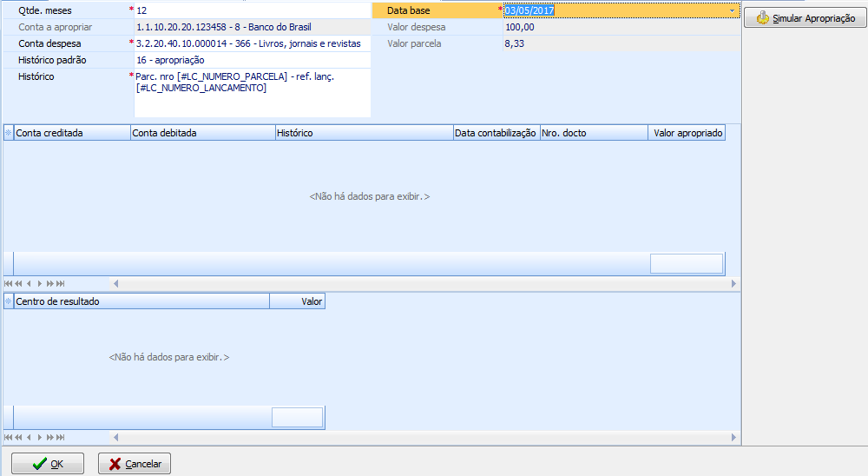868x476 pixels.
Task: Click the Nro. docto column header
Action: point(594,133)
